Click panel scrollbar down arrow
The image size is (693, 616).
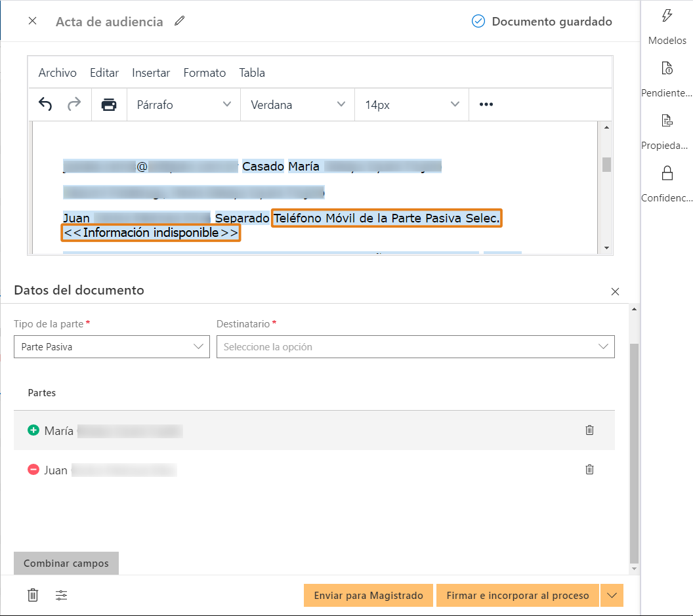[x=634, y=569]
